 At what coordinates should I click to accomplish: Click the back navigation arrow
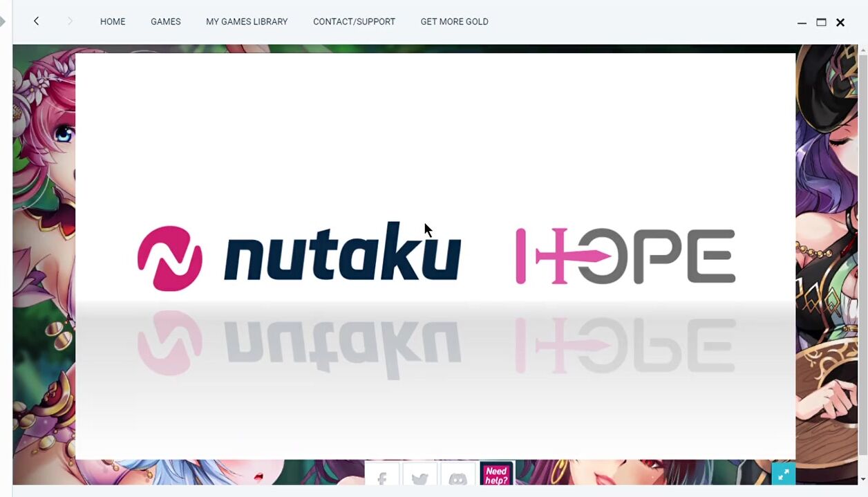click(x=36, y=21)
